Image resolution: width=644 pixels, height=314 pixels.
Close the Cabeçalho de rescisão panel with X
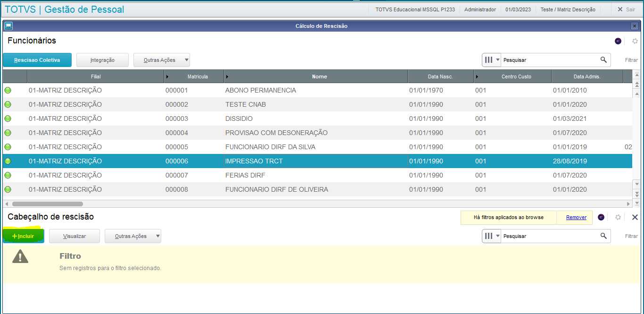point(635,217)
